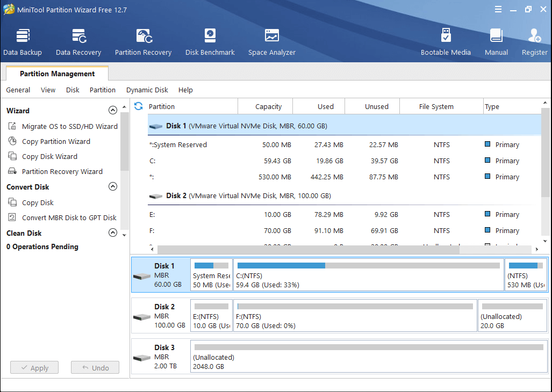Open the hamburger menu in the title bar
The image size is (552, 392).
[x=498, y=9]
